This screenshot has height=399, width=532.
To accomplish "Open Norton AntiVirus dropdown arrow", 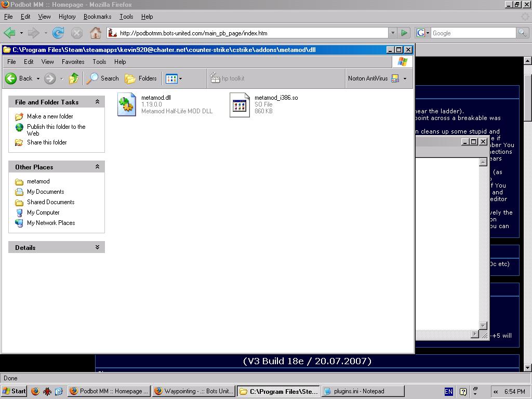I will (405, 78).
